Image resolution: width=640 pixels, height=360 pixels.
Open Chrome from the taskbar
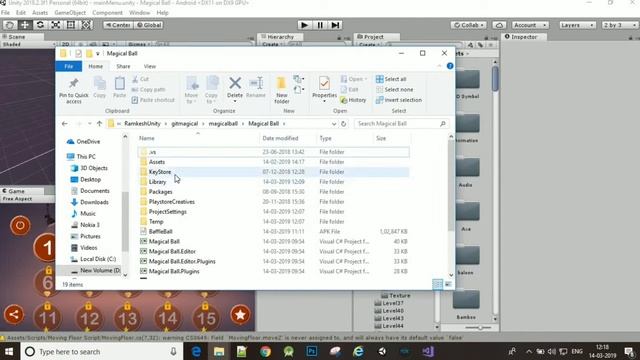(x=265, y=351)
